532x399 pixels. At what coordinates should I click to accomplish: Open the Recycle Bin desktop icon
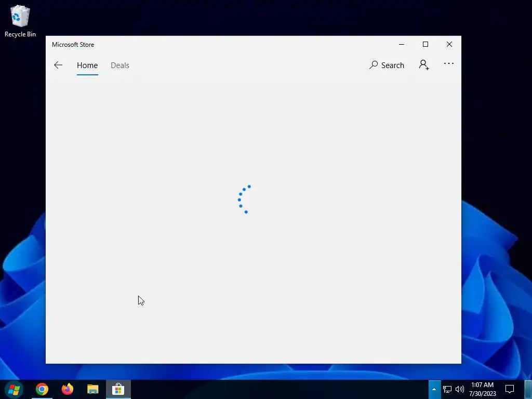click(20, 21)
